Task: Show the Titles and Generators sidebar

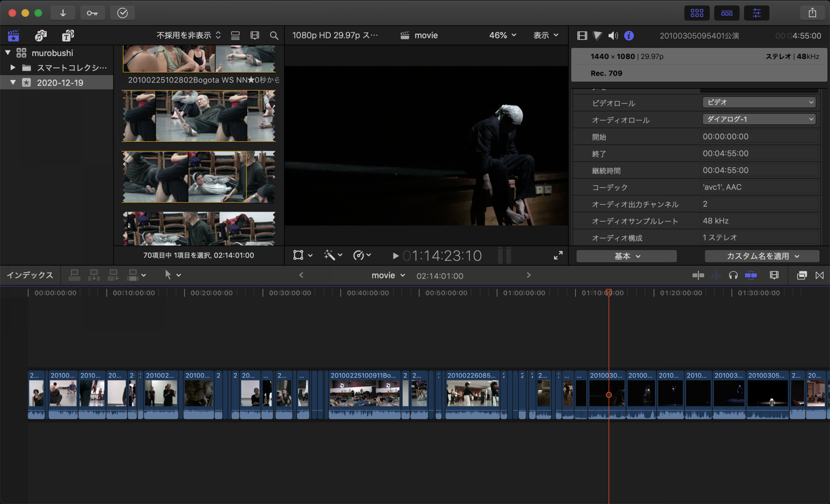Action: [68, 35]
